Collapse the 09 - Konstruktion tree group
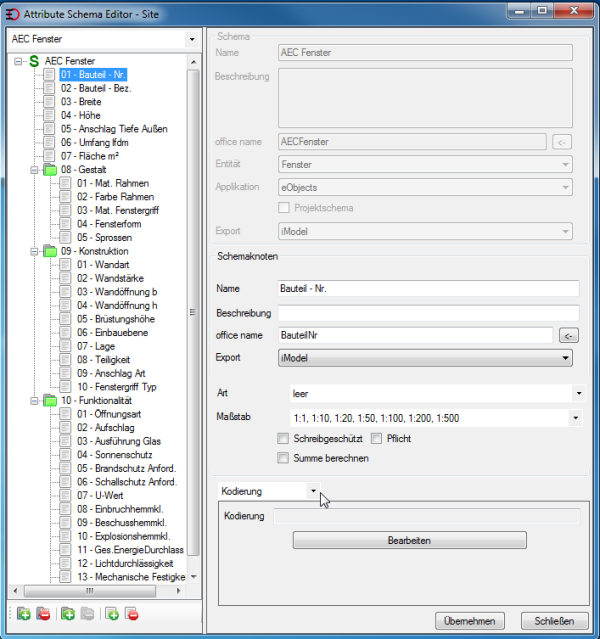600x639 pixels. 34,251
